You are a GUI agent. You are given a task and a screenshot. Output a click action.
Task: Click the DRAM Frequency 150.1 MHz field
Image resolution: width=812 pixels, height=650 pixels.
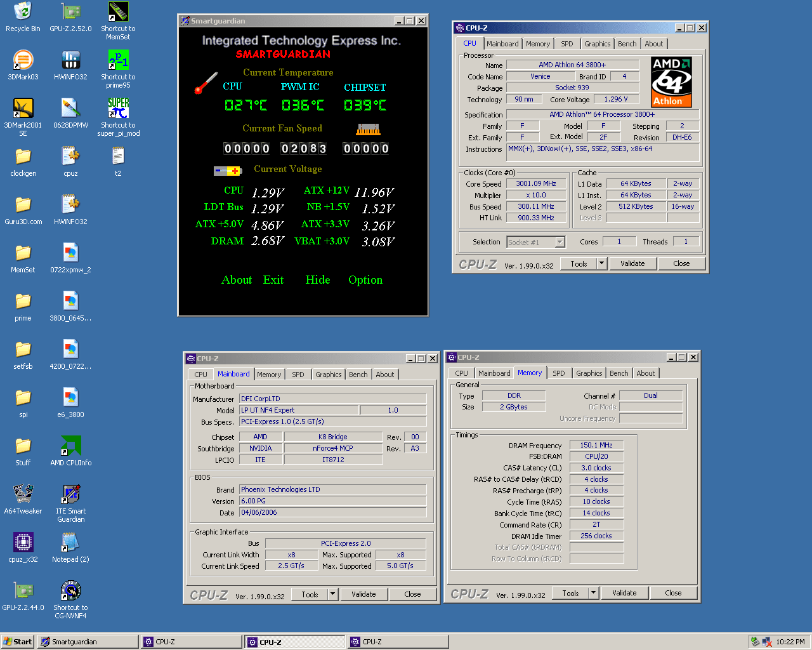596,445
